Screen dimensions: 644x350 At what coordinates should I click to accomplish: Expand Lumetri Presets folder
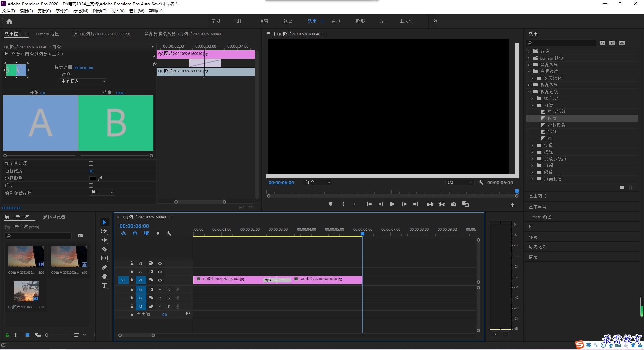[x=529, y=58]
